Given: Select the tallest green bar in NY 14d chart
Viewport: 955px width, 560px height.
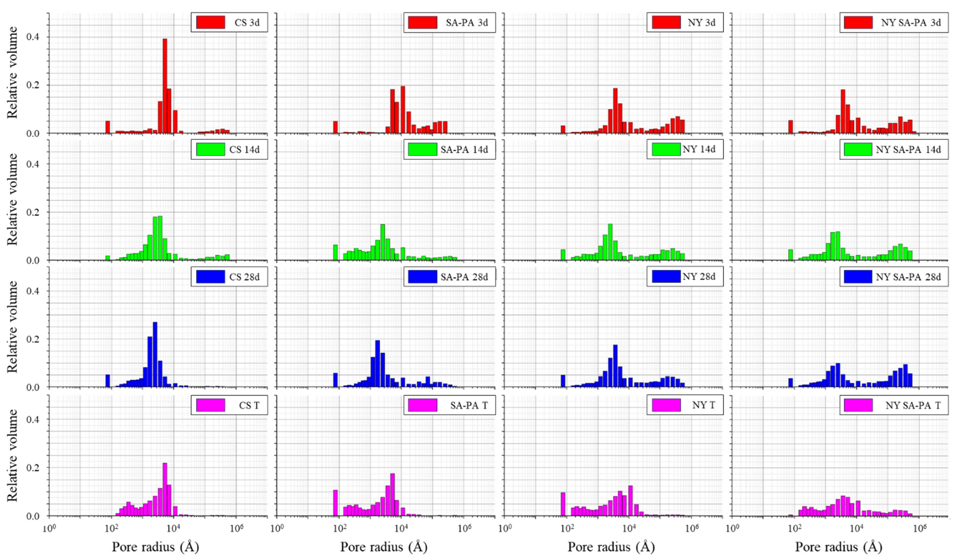Looking at the screenshot, I should click(x=610, y=242).
